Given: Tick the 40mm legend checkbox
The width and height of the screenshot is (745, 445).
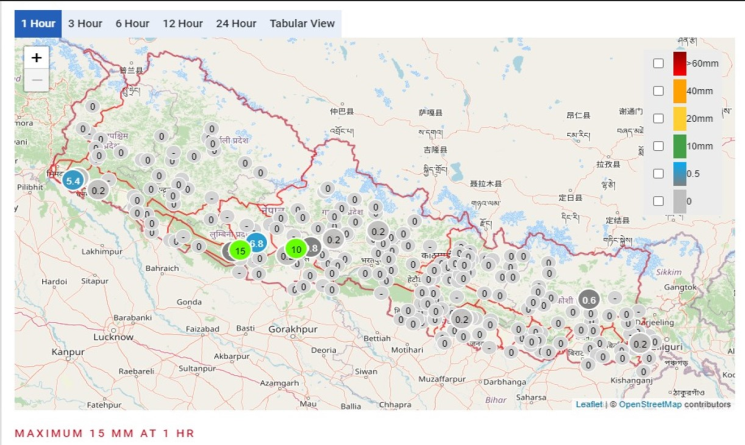Looking at the screenshot, I should [658, 91].
